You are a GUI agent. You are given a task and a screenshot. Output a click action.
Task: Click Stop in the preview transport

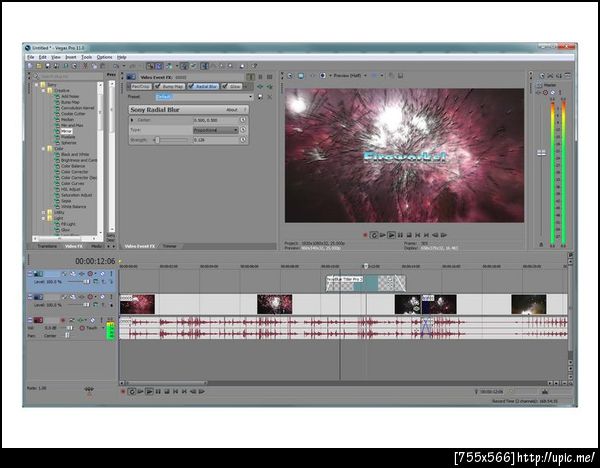pyautogui.click(x=409, y=235)
